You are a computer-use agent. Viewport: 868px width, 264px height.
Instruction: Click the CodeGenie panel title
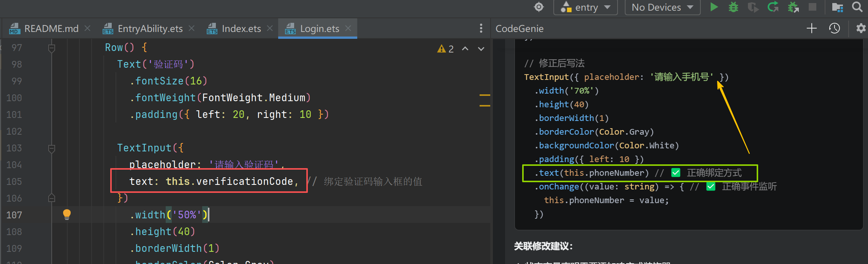coord(520,29)
